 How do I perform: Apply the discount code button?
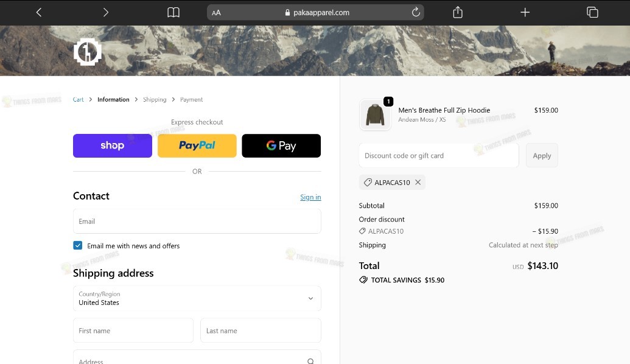click(542, 155)
